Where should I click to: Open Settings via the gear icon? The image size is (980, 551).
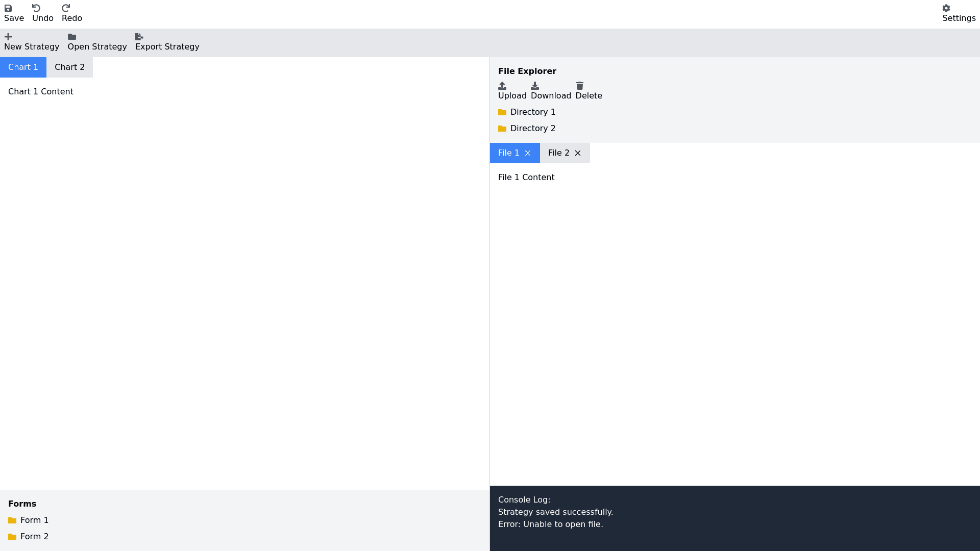click(x=946, y=8)
